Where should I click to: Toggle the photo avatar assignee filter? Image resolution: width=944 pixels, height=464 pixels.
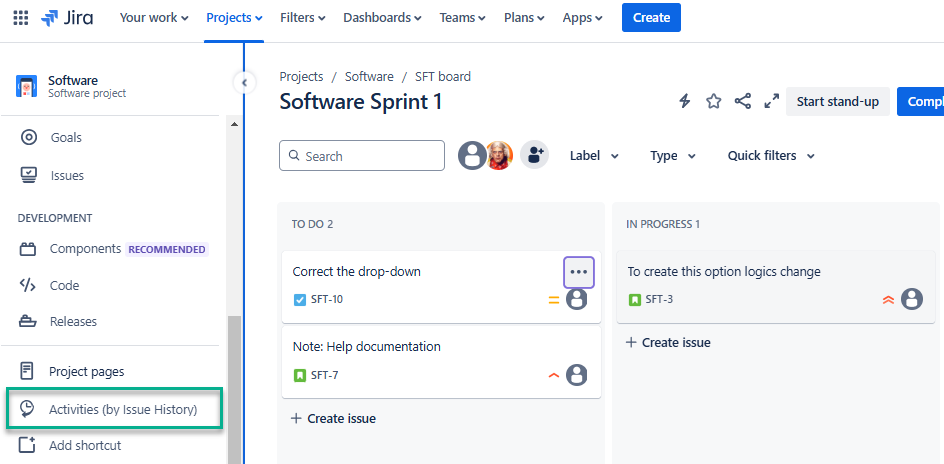coord(499,155)
